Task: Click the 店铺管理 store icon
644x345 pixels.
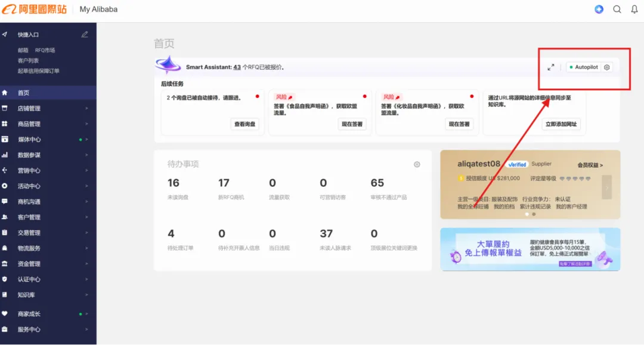Action: (x=5, y=108)
